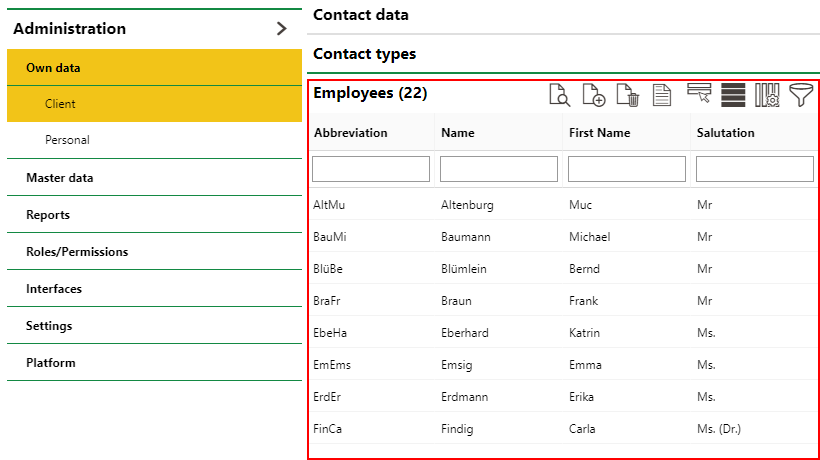Image resolution: width=820 pixels, height=460 pixels.
Task: Select all rows with the stacked bars icon
Action: 733,95
